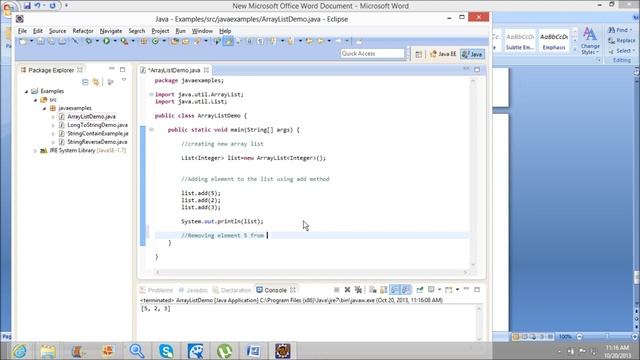The height and width of the screenshot is (360, 640).
Task: Switch to the Javadoc tab
Action: (x=193, y=290)
